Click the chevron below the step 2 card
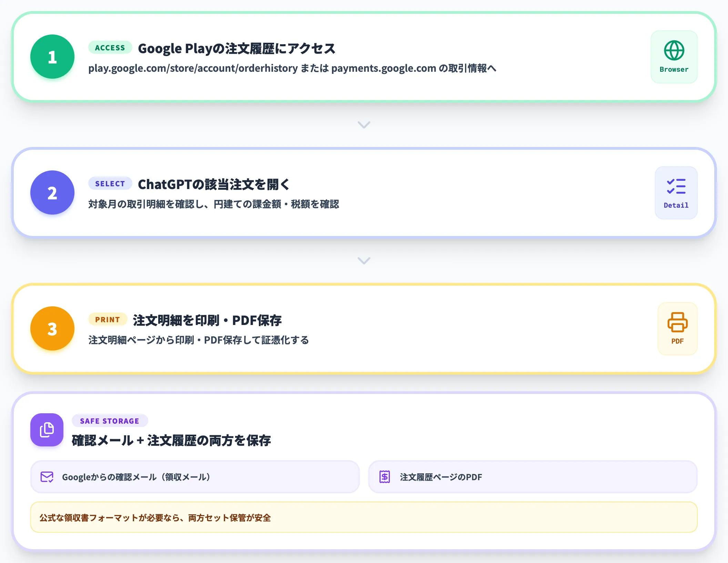 pyautogui.click(x=364, y=260)
